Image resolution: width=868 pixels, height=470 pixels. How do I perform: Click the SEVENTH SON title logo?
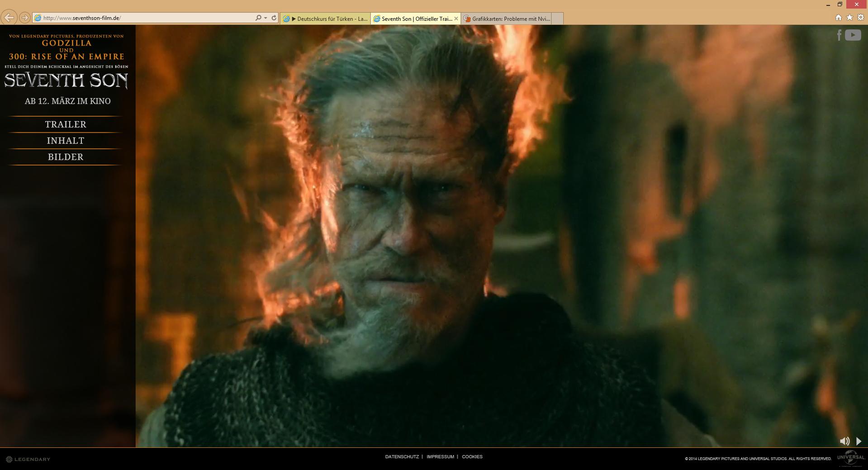(66, 81)
